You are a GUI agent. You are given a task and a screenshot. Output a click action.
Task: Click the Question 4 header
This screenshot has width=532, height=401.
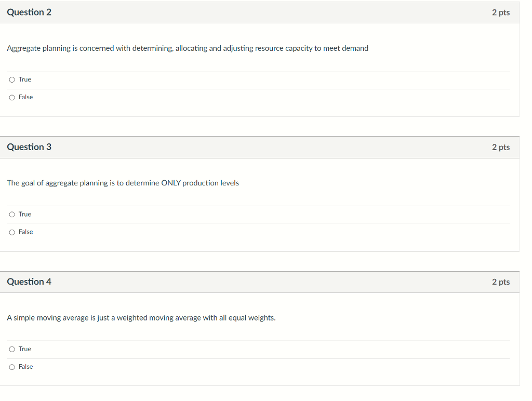click(29, 282)
